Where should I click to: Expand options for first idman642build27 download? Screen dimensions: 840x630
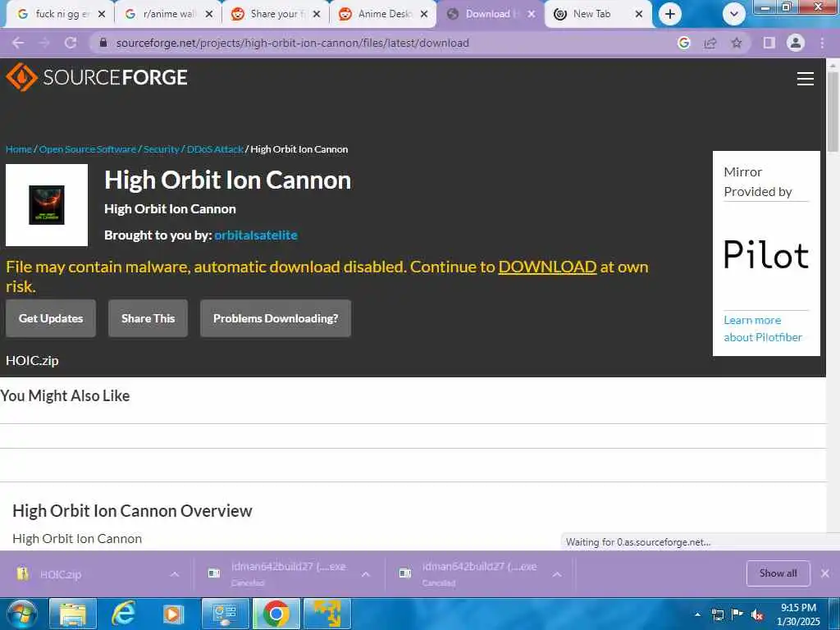point(366,574)
